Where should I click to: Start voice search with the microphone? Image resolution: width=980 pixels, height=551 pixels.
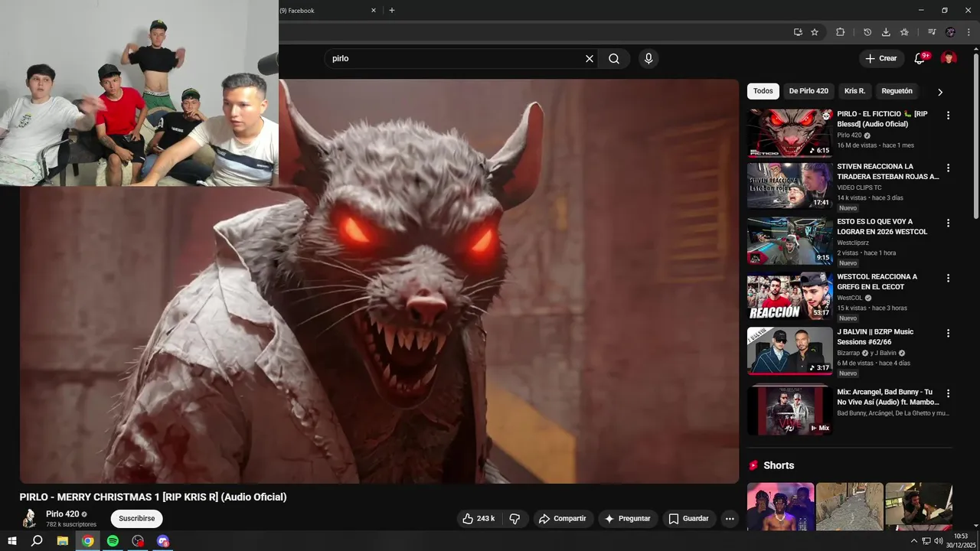point(648,59)
